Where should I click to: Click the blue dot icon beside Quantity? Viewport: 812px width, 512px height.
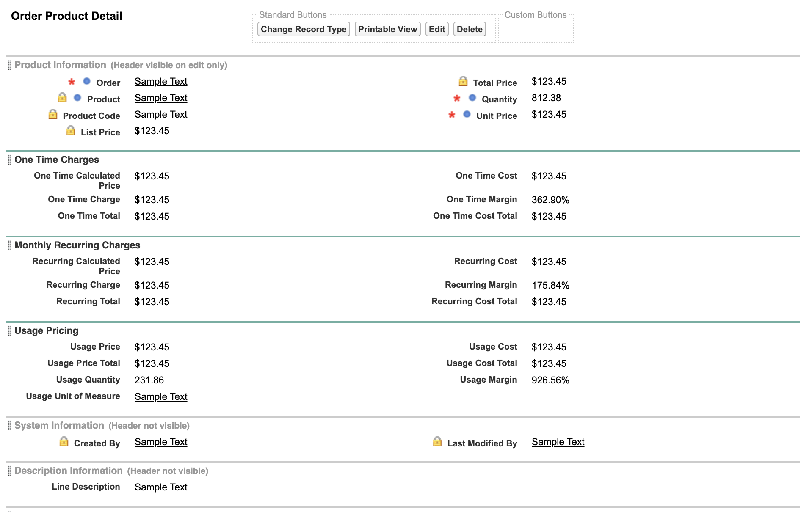pyautogui.click(x=472, y=98)
